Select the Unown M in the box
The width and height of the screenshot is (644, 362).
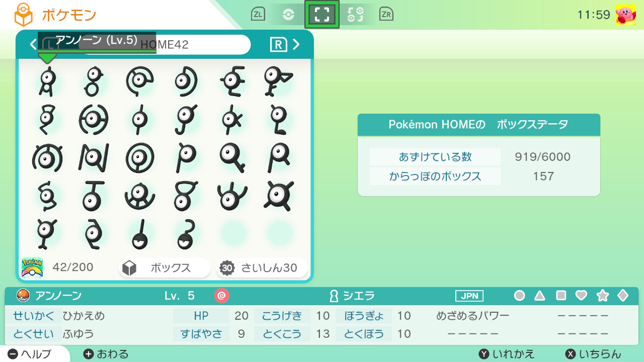pyautogui.click(x=47, y=158)
